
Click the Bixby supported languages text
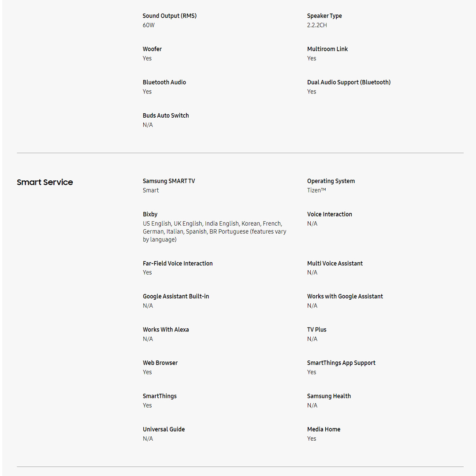(214, 231)
